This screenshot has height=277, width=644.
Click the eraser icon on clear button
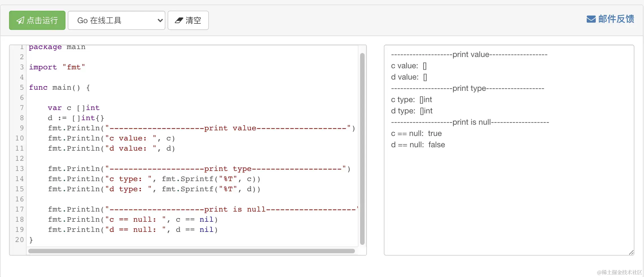(x=179, y=20)
